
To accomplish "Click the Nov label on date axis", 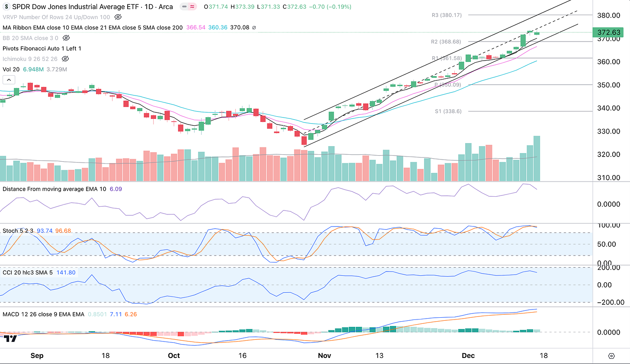I will coord(325,356).
